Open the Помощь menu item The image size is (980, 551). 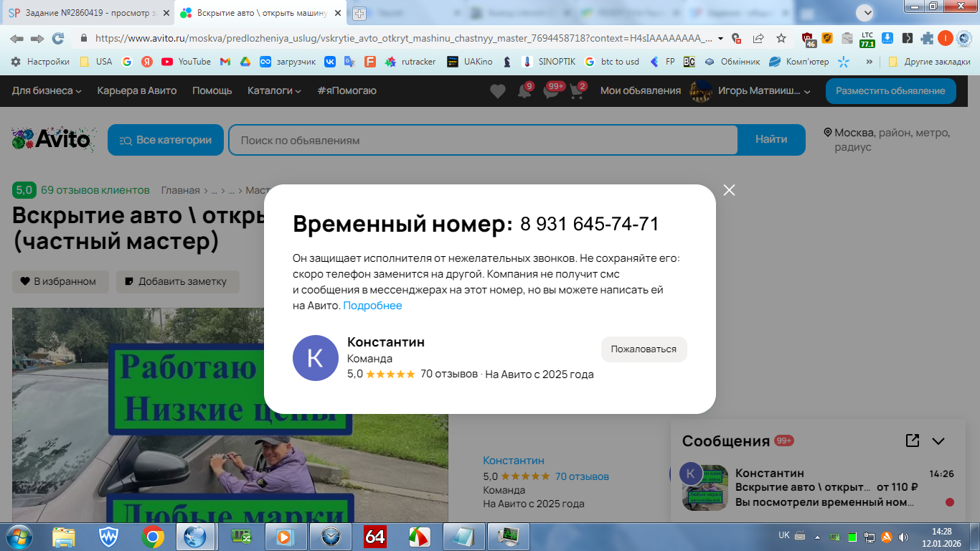(212, 91)
